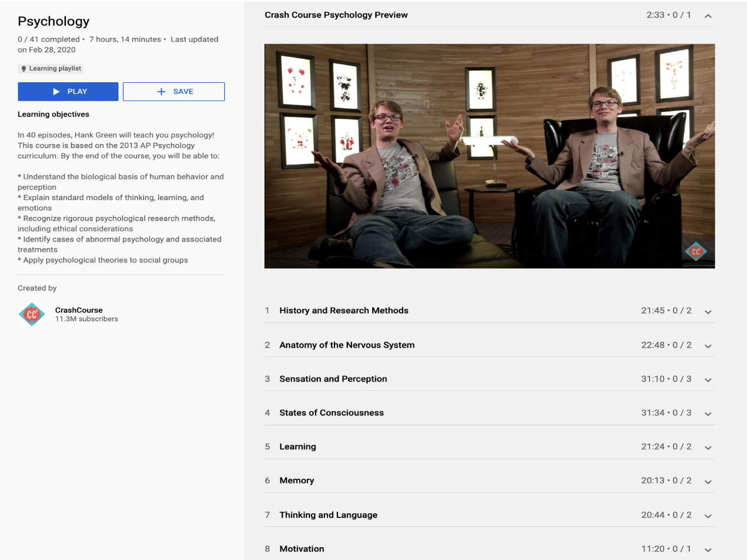Expand the Thinking and Language chevron
Screen dimensions: 747x560
click(x=708, y=516)
